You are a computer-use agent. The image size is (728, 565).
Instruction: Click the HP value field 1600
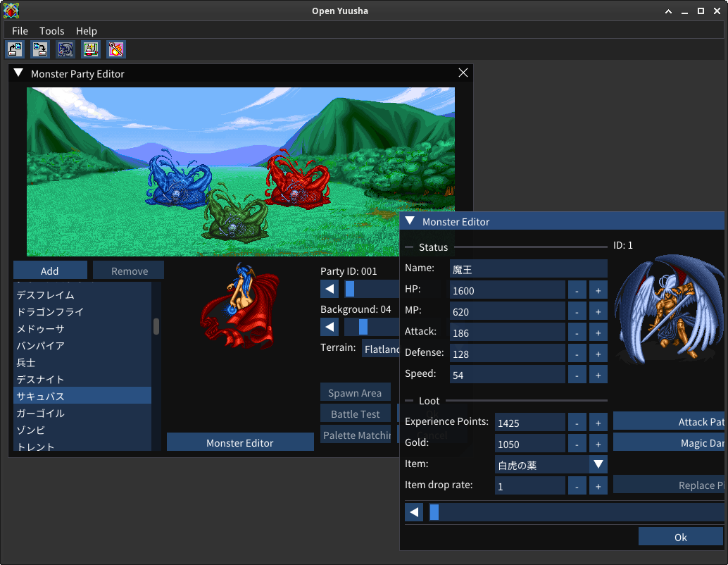(x=508, y=290)
